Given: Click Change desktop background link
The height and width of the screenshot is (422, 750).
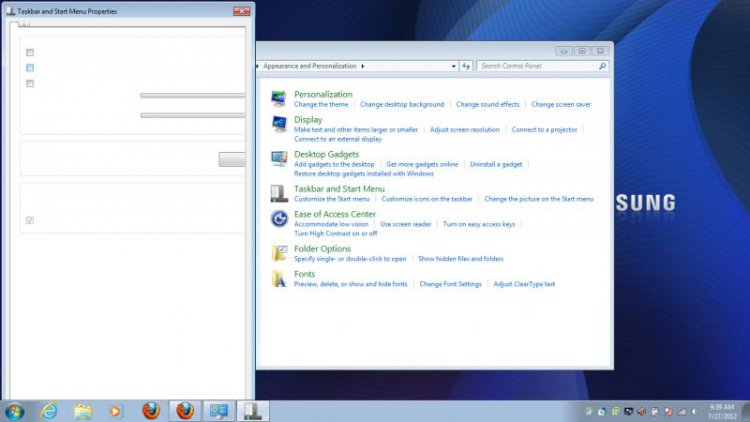Looking at the screenshot, I should tap(402, 104).
